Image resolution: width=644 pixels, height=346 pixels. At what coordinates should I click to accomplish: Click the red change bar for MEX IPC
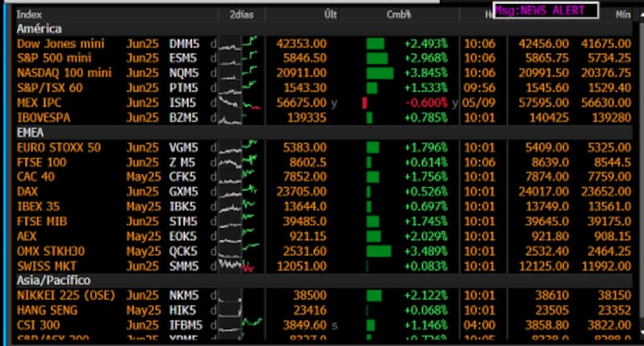point(365,103)
